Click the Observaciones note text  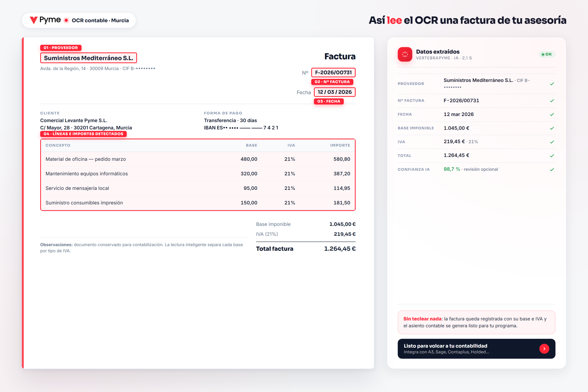[141, 248]
